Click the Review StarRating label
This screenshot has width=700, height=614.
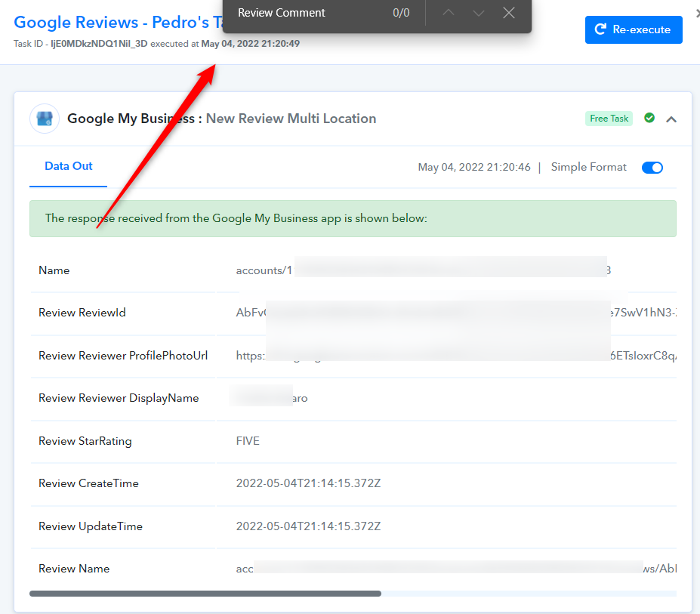[x=85, y=441]
